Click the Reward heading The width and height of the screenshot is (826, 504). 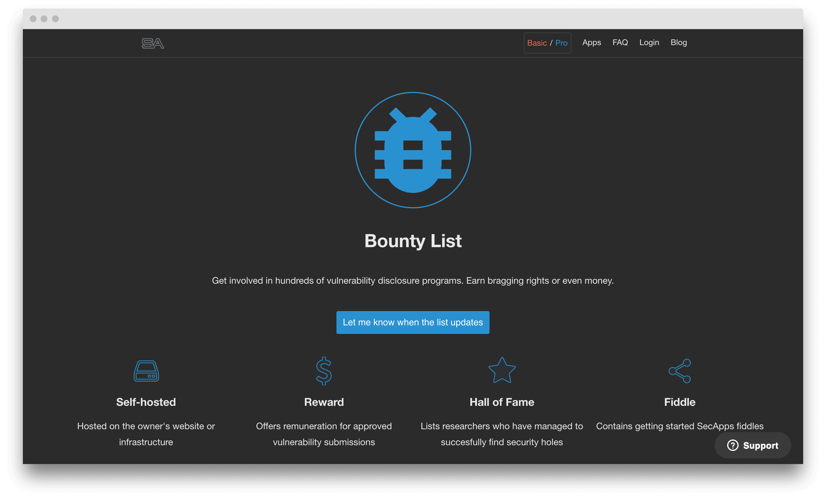[324, 402]
